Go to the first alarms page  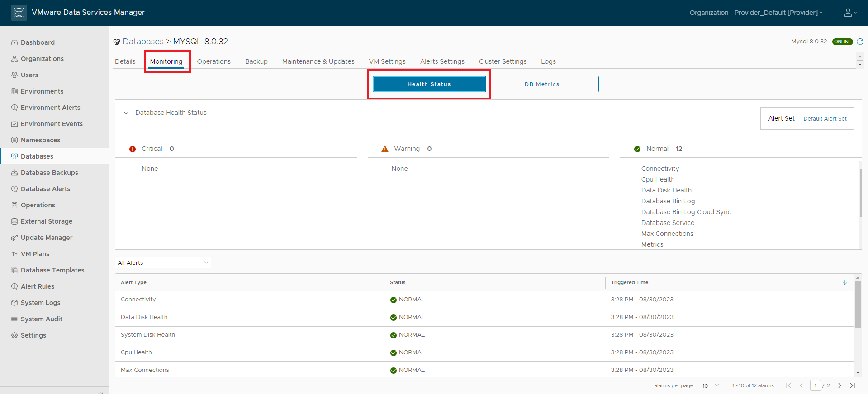pos(788,385)
